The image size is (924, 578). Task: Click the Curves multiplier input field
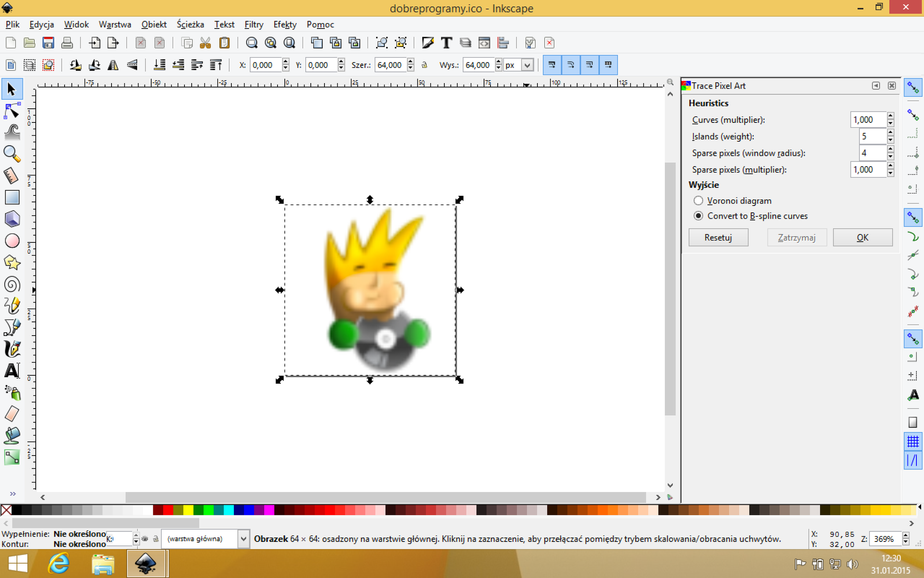868,120
